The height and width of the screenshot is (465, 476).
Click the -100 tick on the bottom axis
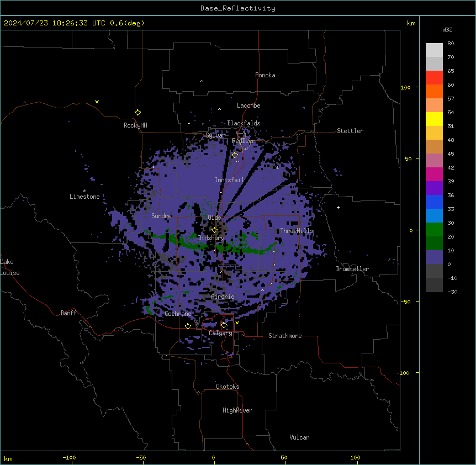point(69,457)
